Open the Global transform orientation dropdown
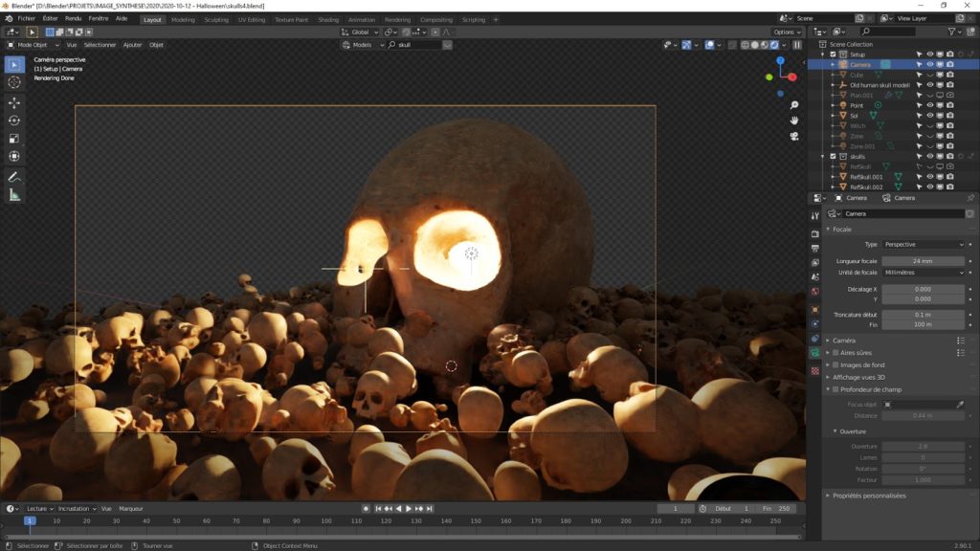The height and width of the screenshot is (551, 980). (x=360, y=32)
